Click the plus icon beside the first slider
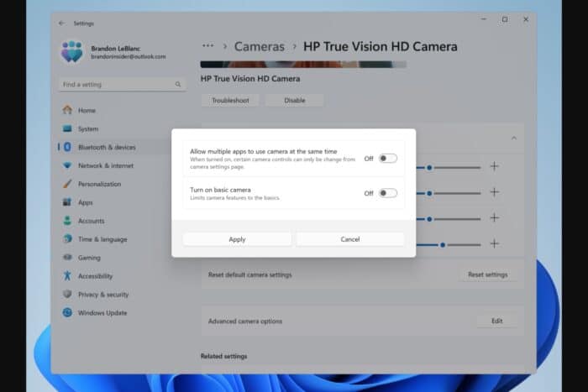The image size is (588, 392). pos(494,166)
